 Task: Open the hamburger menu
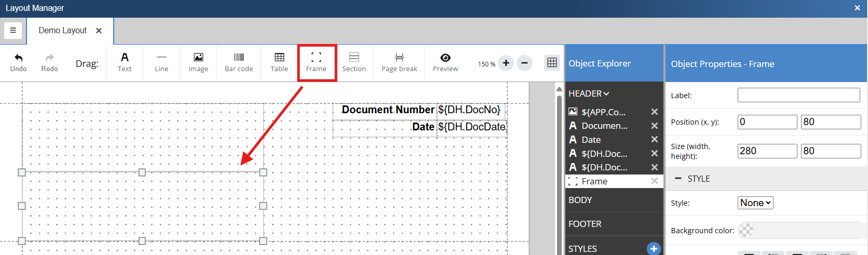[13, 31]
